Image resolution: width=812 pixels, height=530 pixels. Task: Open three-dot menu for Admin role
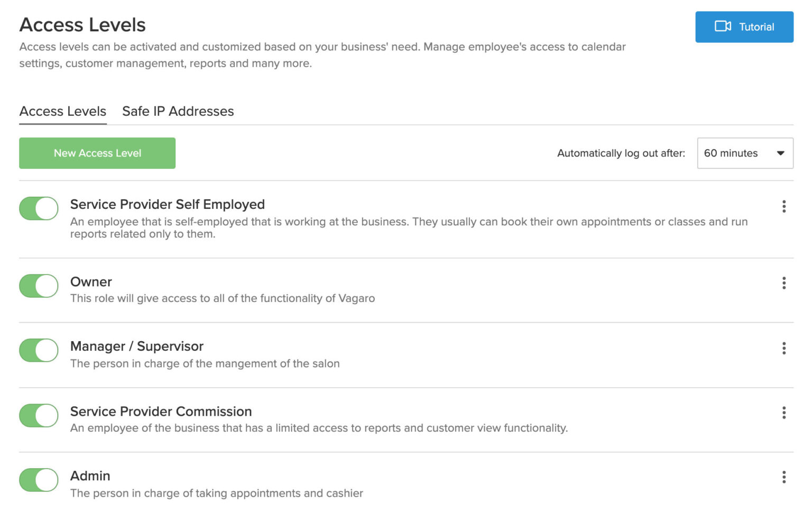click(x=783, y=477)
